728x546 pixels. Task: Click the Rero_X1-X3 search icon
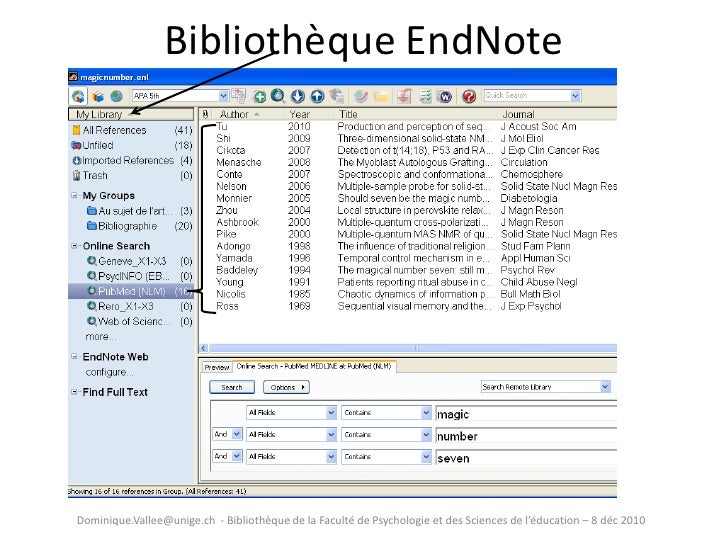pyautogui.click(x=92, y=306)
